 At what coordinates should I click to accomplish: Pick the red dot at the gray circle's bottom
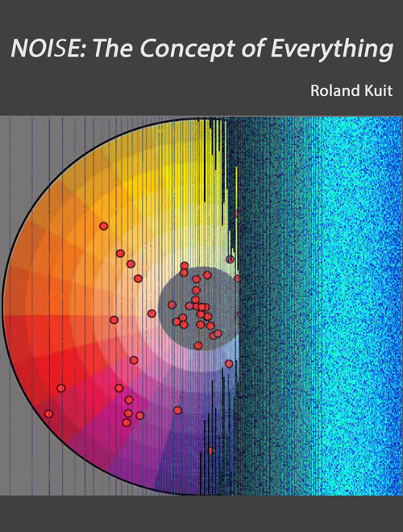click(198, 345)
